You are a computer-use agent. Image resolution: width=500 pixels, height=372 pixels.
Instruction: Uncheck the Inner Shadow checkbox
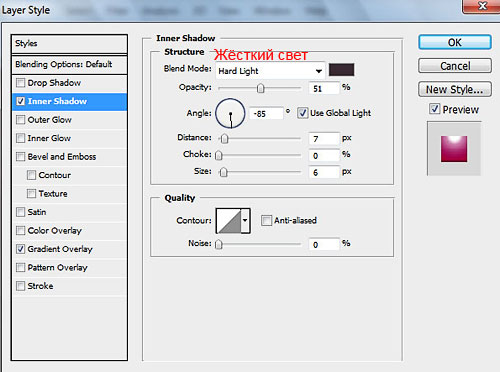21,101
